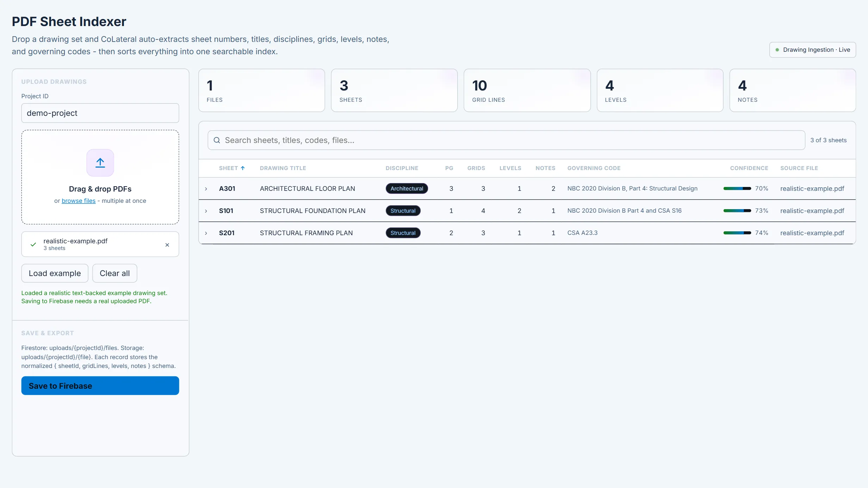Screen dimensions: 868x488
Task: Open the browse files link
Action: tap(79, 201)
